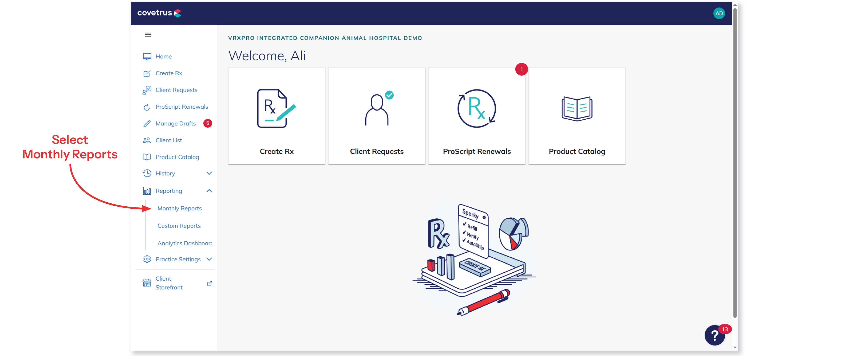Expand the Practice Settings chevron
Image resolution: width=868 pixels, height=356 pixels.
[209, 259]
